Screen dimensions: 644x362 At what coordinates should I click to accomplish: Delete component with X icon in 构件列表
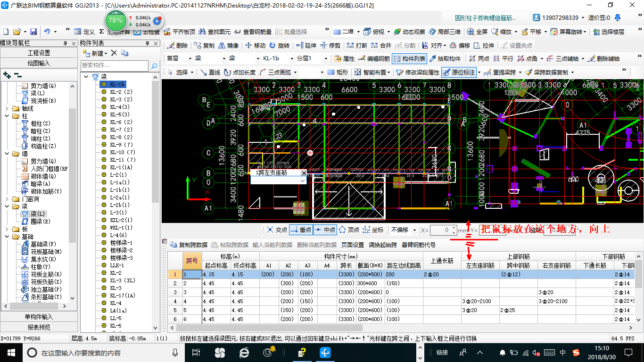(x=114, y=53)
